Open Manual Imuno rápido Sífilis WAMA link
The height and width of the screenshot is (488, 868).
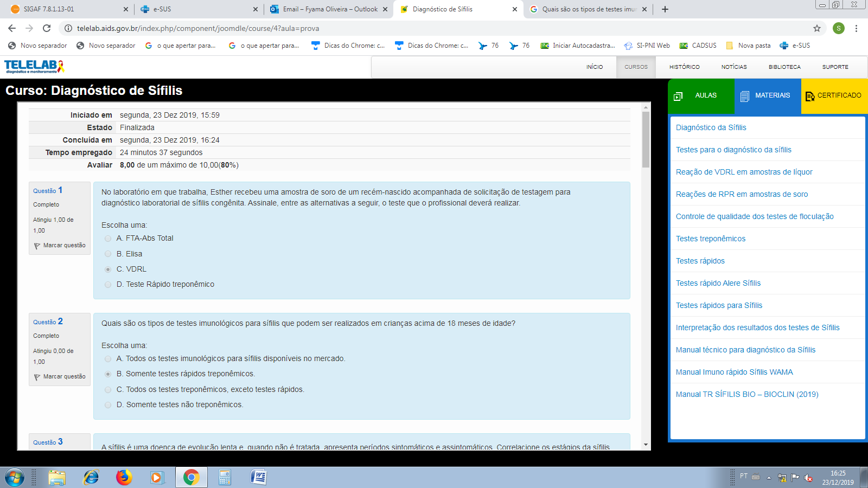point(734,372)
